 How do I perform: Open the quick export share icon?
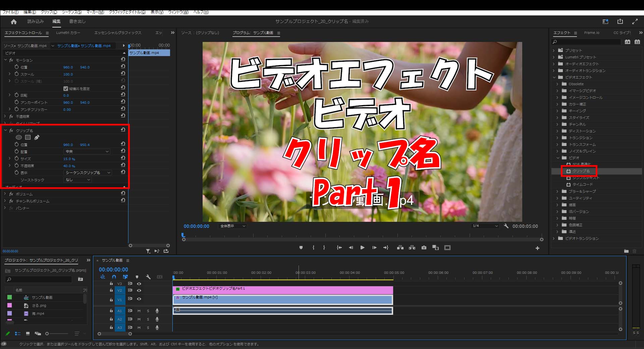(620, 21)
